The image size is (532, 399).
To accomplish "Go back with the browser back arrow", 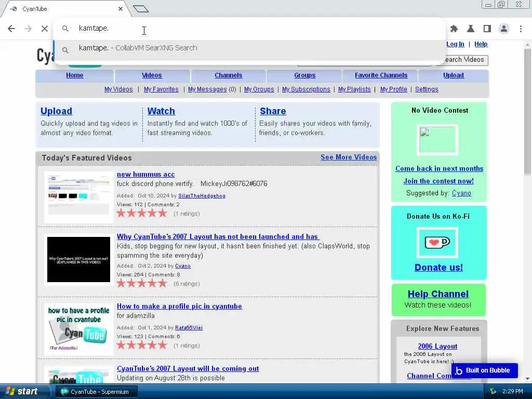I will pyautogui.click(x=11, y=29).
